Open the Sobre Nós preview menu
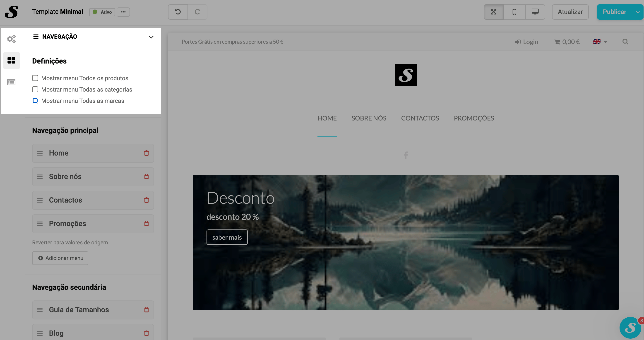The height and width of the screenshot is (340, 644). [369, 118]
